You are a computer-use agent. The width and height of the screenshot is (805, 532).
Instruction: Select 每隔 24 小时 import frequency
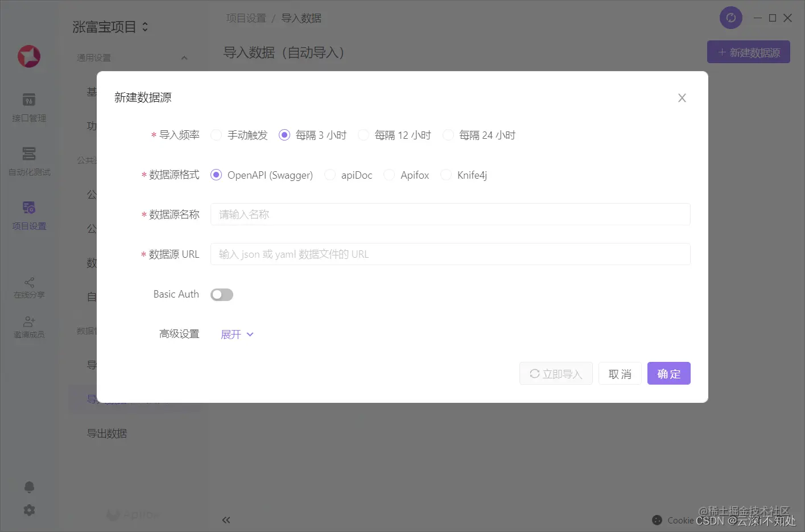pyautogui.click(x=448, y=135)
